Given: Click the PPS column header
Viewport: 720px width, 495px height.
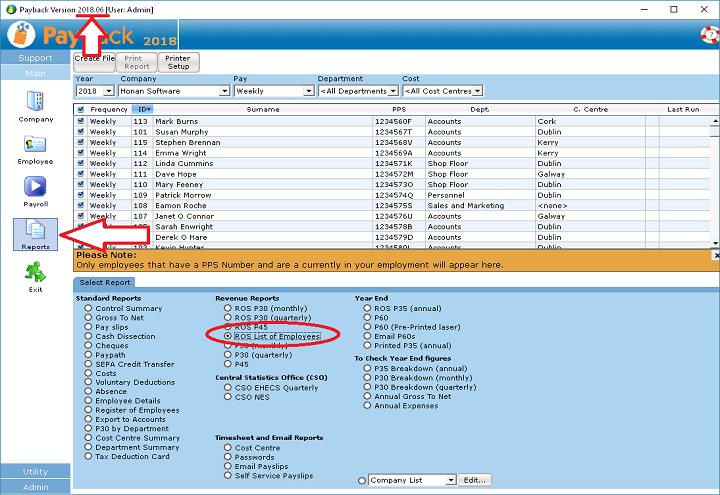Looking at the screenshot, I should [399, 109].
